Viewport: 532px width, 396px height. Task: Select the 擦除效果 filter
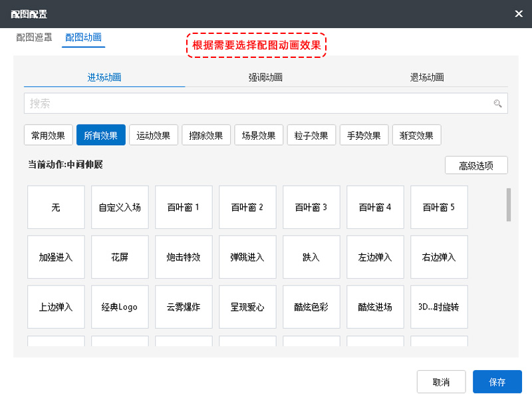(x=205, y=136)
